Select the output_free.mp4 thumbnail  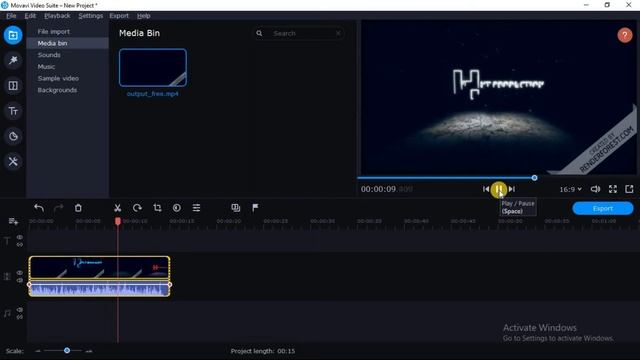153,68
